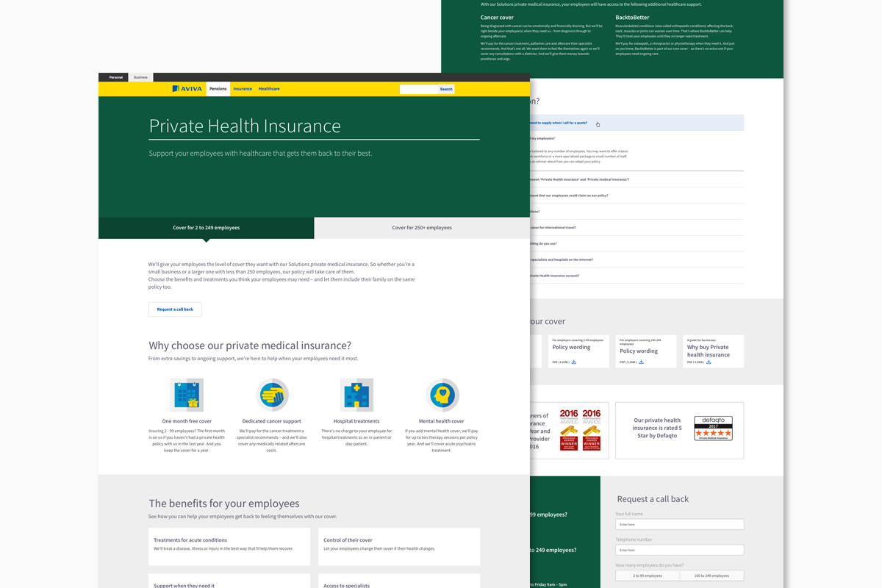
Task: Expand the 'could claim on our policy?' FAQ
Action: tap(637, 196)
